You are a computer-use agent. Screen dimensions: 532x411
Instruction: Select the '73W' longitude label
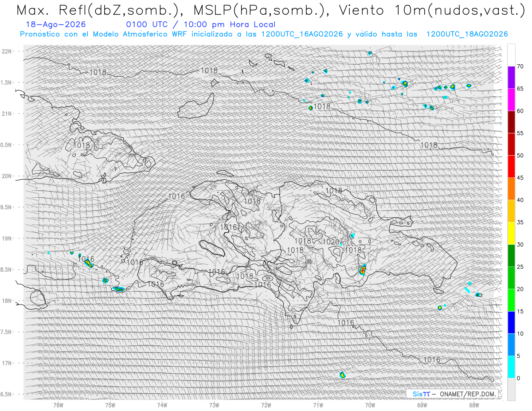214,404
